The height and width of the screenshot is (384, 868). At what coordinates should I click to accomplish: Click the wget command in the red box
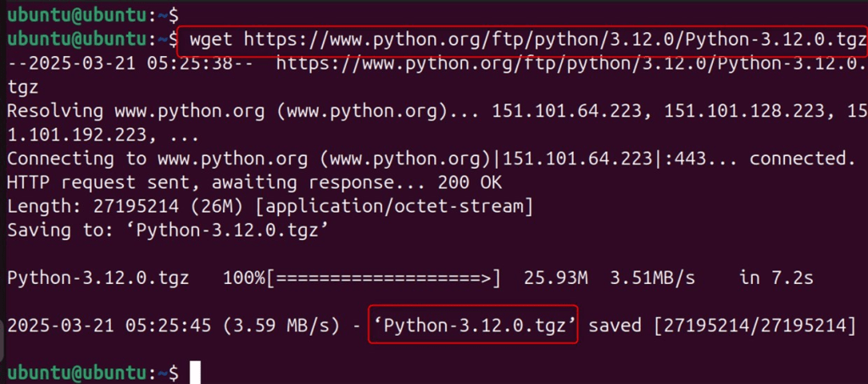coord(522,40)
